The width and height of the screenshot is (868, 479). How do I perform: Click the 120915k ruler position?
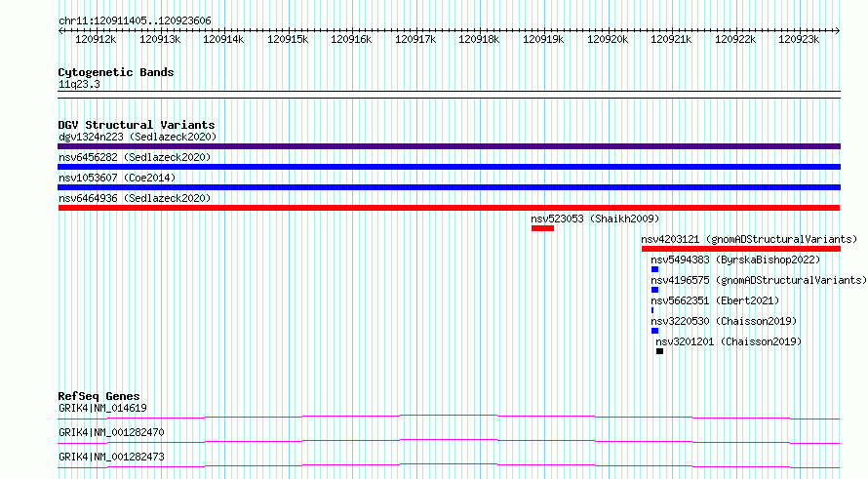(288, 39)
